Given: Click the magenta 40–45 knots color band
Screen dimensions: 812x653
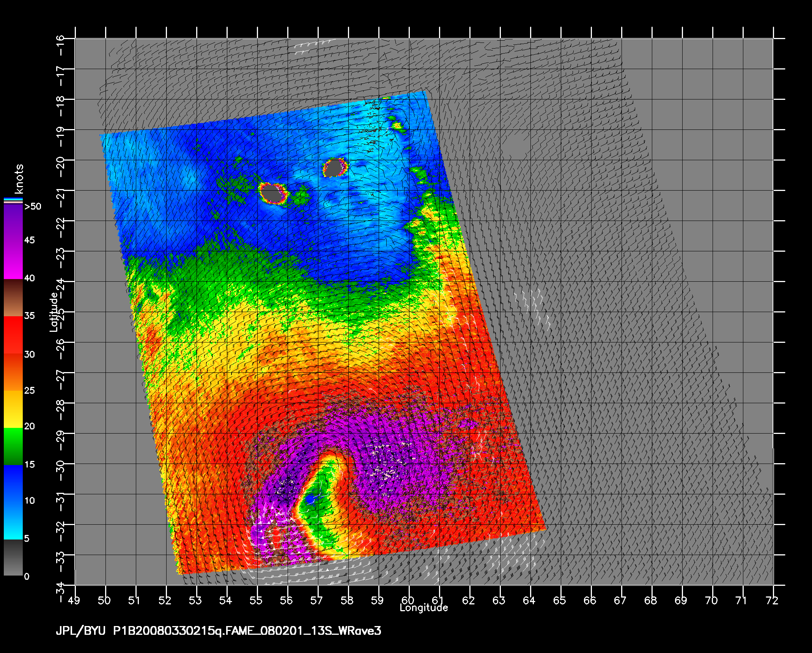Looking at the screenshot, I should click(13, 260).
